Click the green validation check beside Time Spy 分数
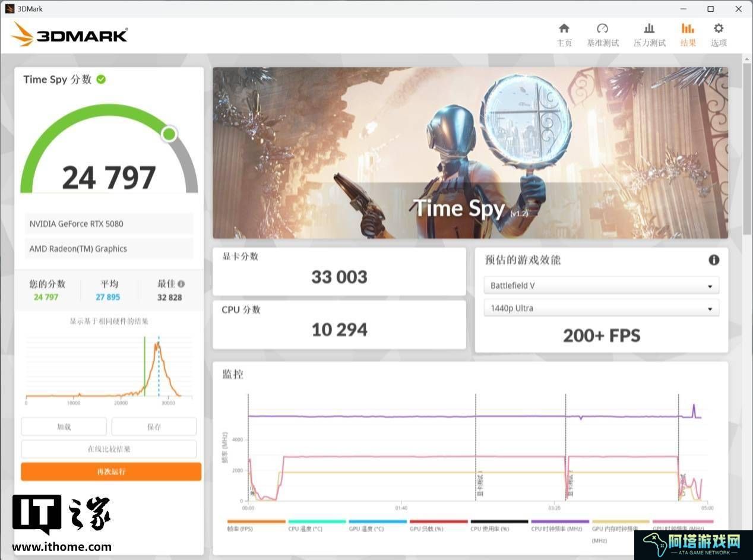 point(101,79)
